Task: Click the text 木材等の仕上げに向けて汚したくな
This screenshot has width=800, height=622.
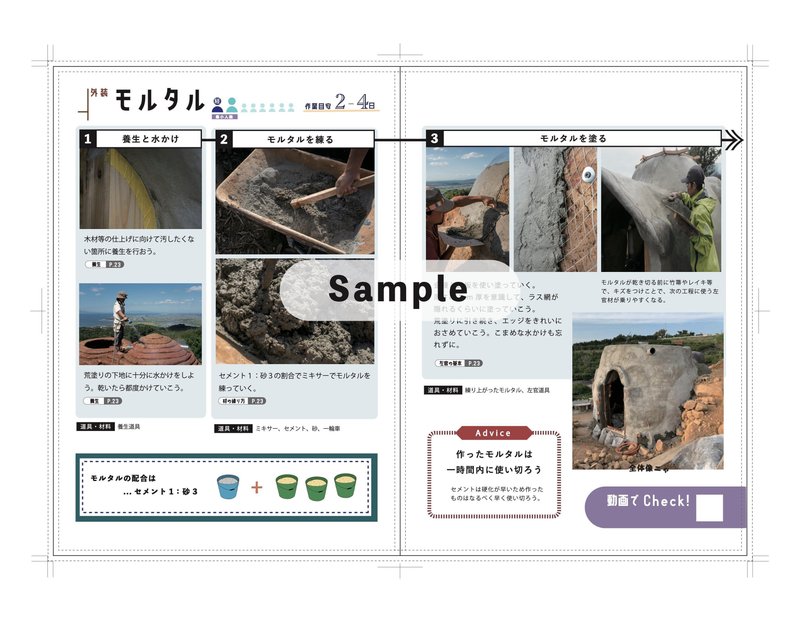Action: (x=139, y=239)
